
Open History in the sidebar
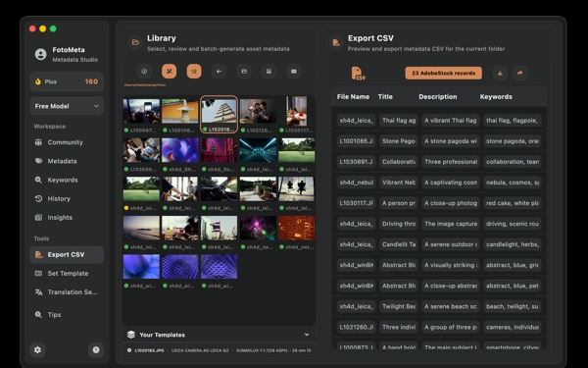click(x=67, y=198)
